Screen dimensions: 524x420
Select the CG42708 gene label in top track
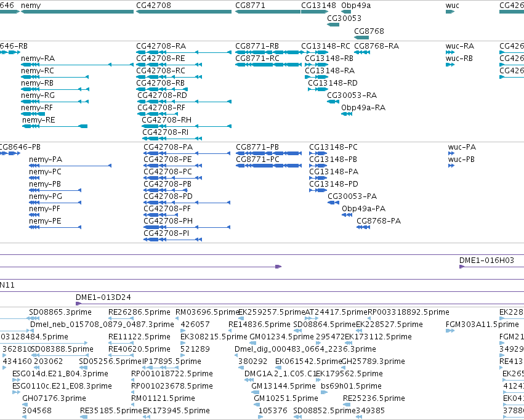click(x=154, y=6)
